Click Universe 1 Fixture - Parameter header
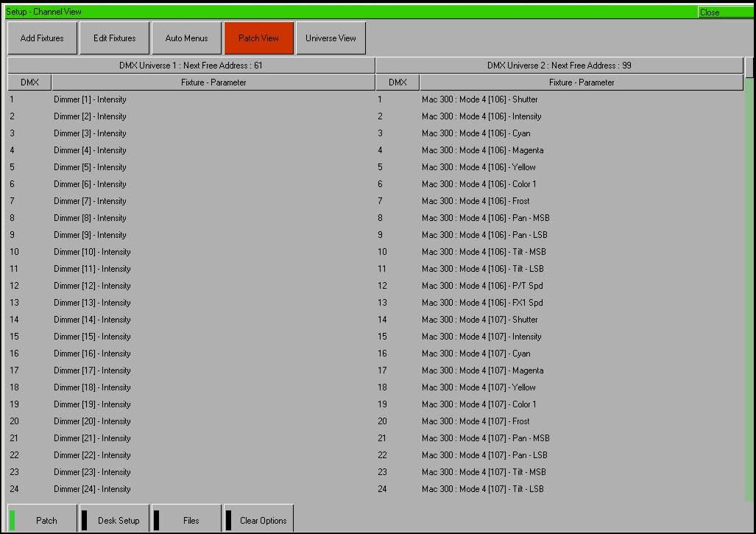Image resolution: width=756 pixels, height=534 pixels. pos(213,82)
